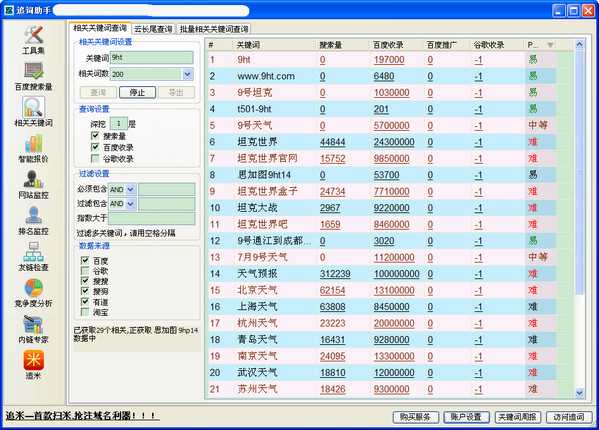Open the 必须包含 AND dropdown
The height and width of the screenshot is (430, 599).
coord(130,189)
